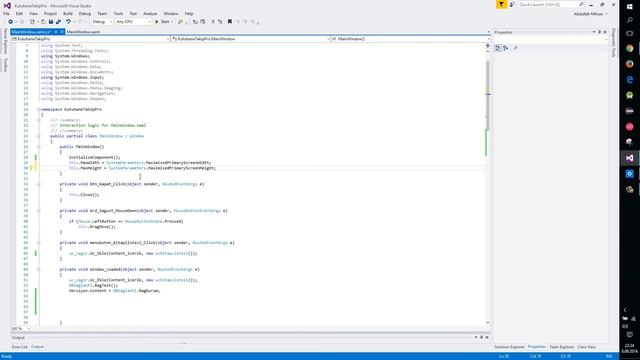Open the File menu
The image size is (640, 360).
[6, 13]
